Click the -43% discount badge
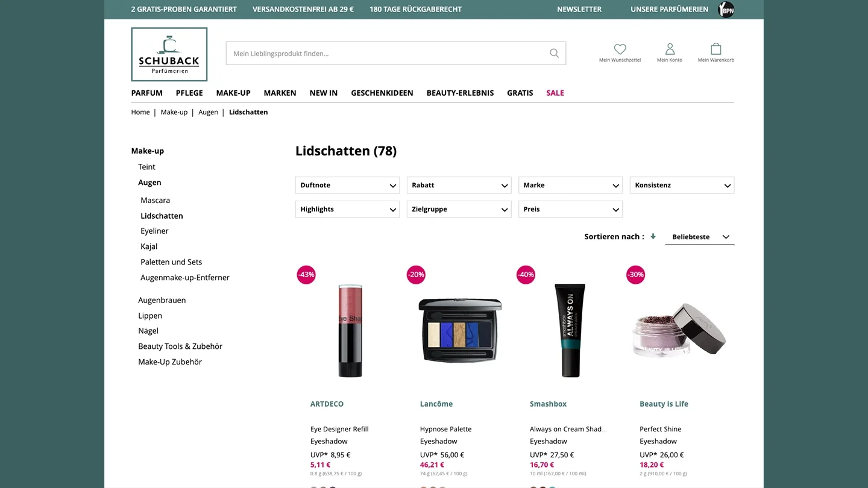The width and height of the screenshot is (868, 488). [x=306, y=274]
